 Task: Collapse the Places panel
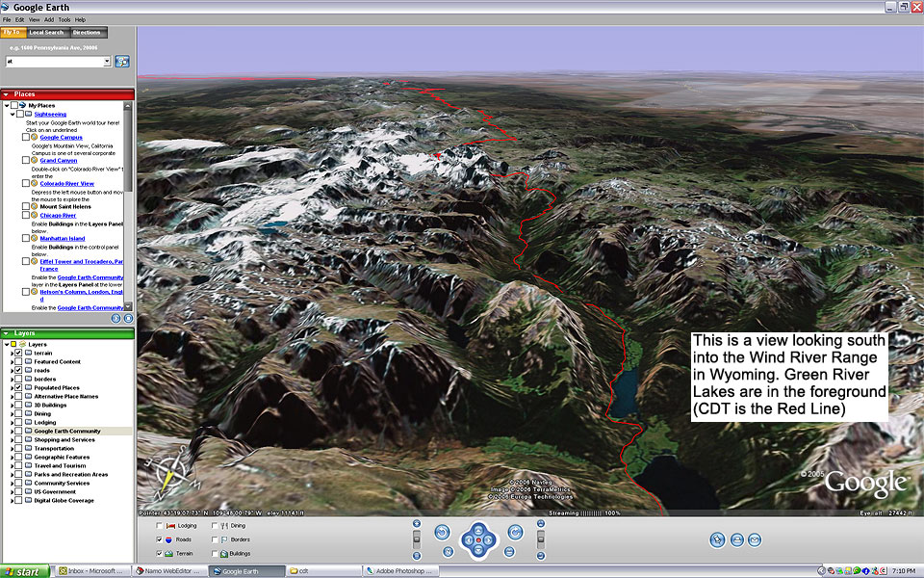pos(6,94)
